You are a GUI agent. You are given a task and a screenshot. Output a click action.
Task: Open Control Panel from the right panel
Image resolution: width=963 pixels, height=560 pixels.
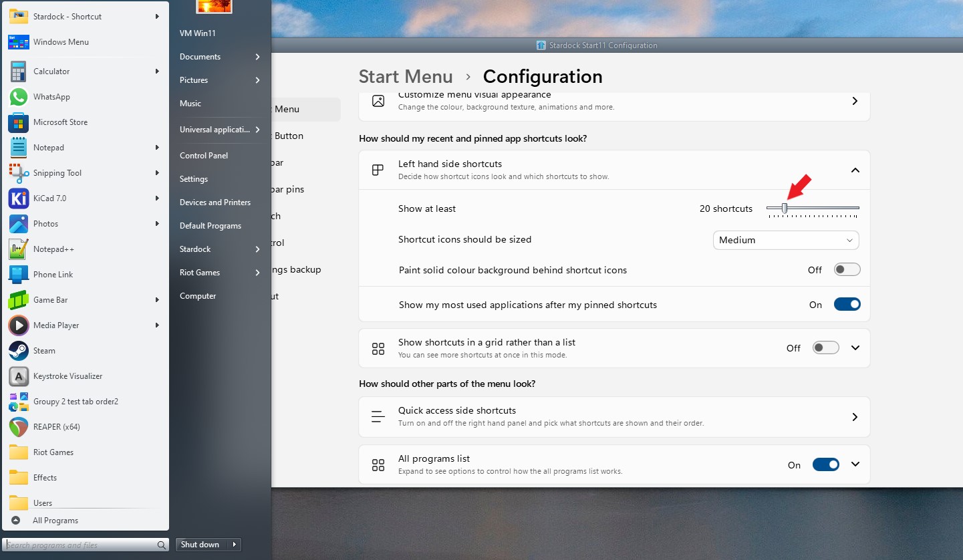pyautogui.click(x=204, y=156)
